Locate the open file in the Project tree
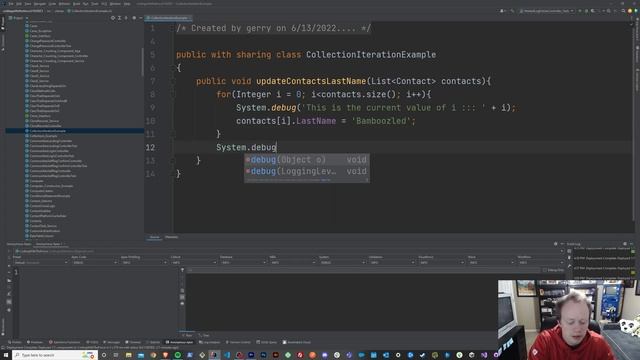The image size is (640, 360). pos(113,18)
